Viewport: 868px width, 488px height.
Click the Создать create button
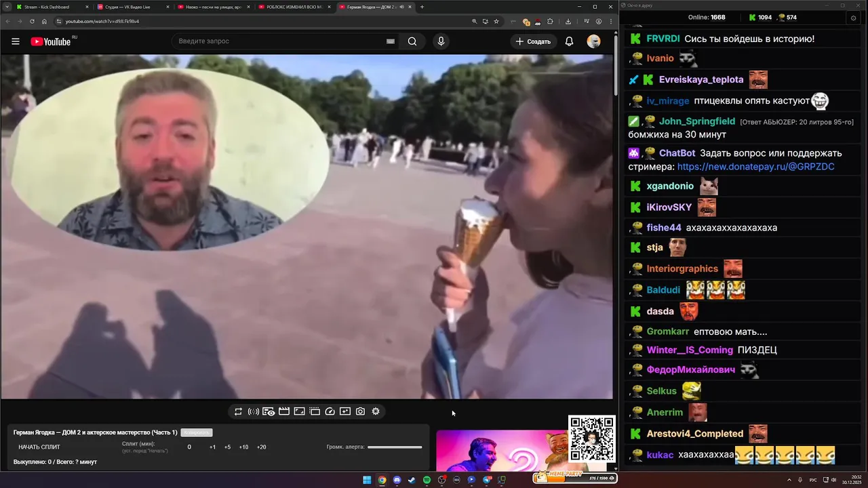click(x=534, y=41)
